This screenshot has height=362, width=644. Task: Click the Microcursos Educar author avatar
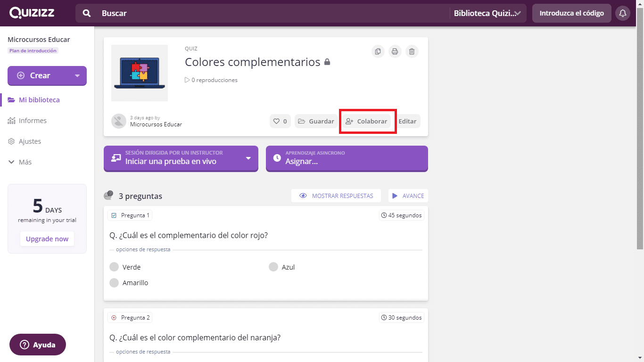pos(118,121)
